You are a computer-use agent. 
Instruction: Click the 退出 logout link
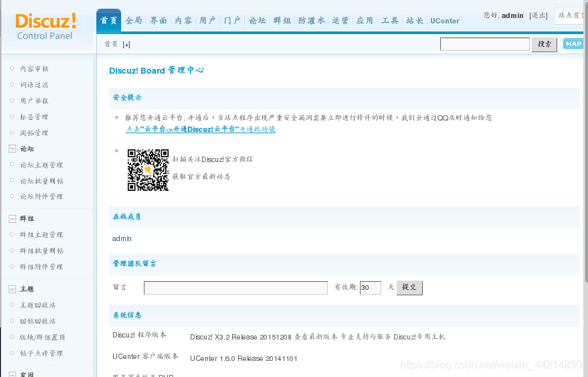(x=538, y=15)
